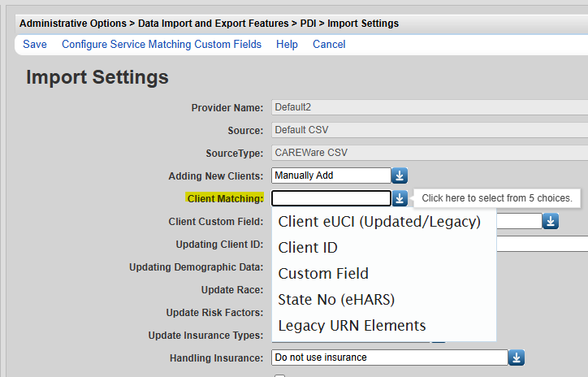Click the Handling Insurance input box
This screenshot has width=588, height=377.
tap(389, 357)
